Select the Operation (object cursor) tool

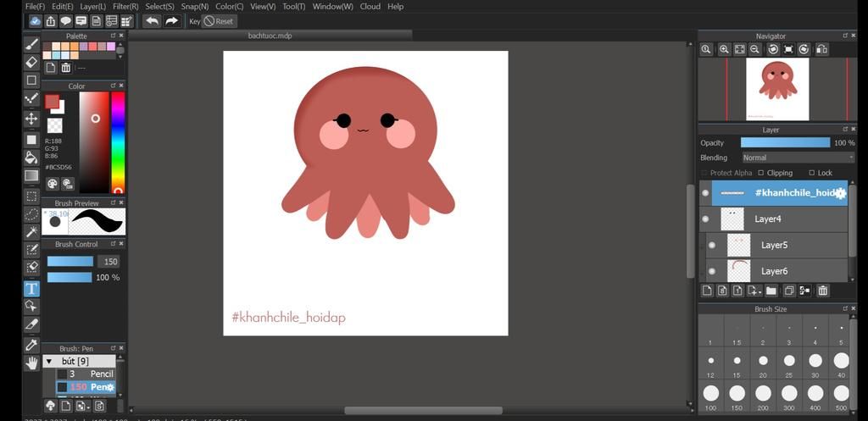[31, 306]
